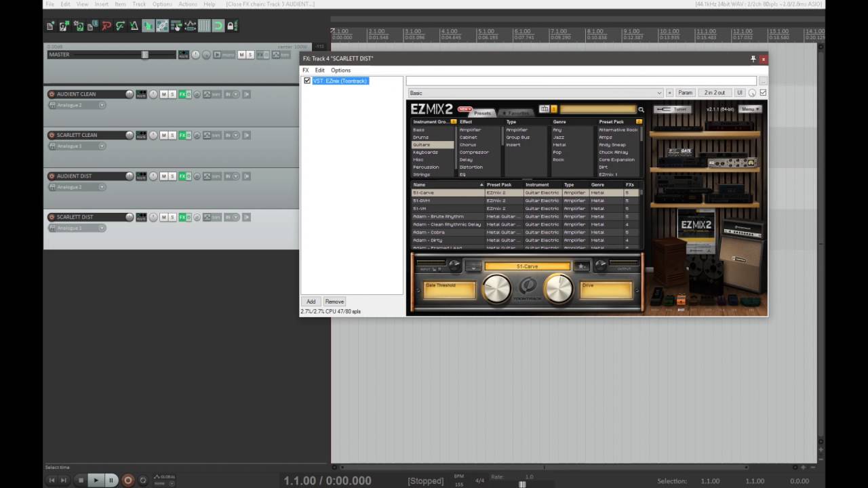Untick the VST EZmix enable checkbox in the FX list
The width and height of the screenshot is (868, 488).
click(x=307, y=81)
